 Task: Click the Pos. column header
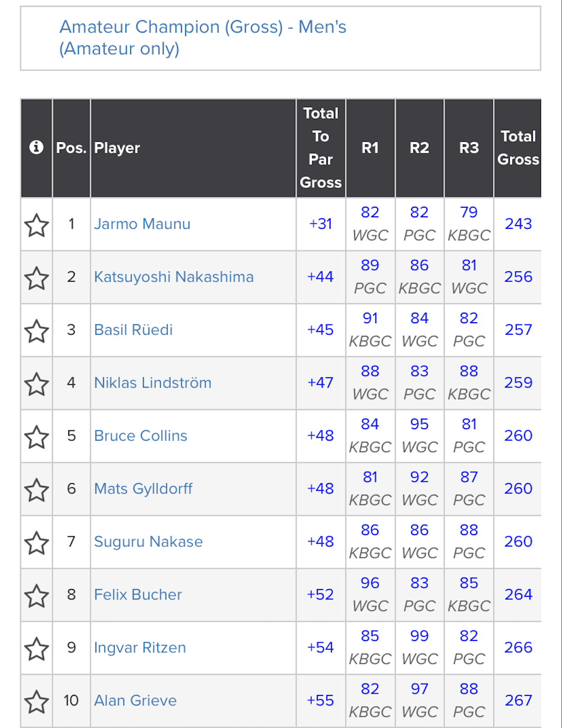(71, 148)
